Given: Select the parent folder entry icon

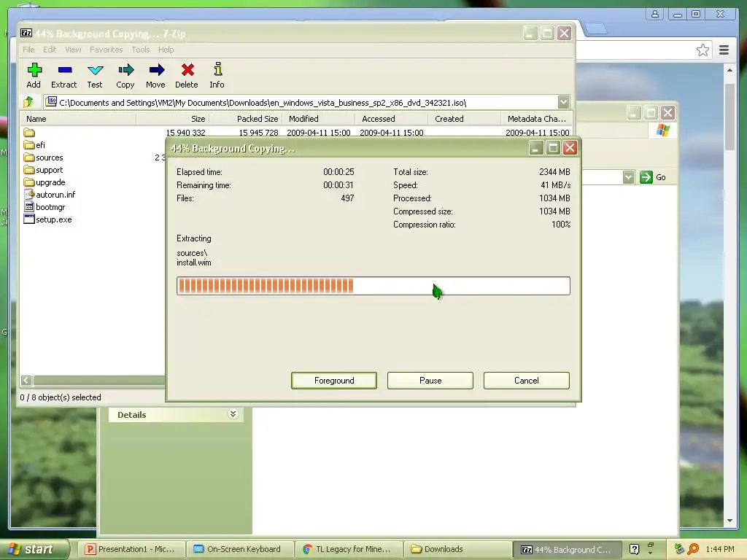Looking at the screenshot, I should [x=29, y=133].
